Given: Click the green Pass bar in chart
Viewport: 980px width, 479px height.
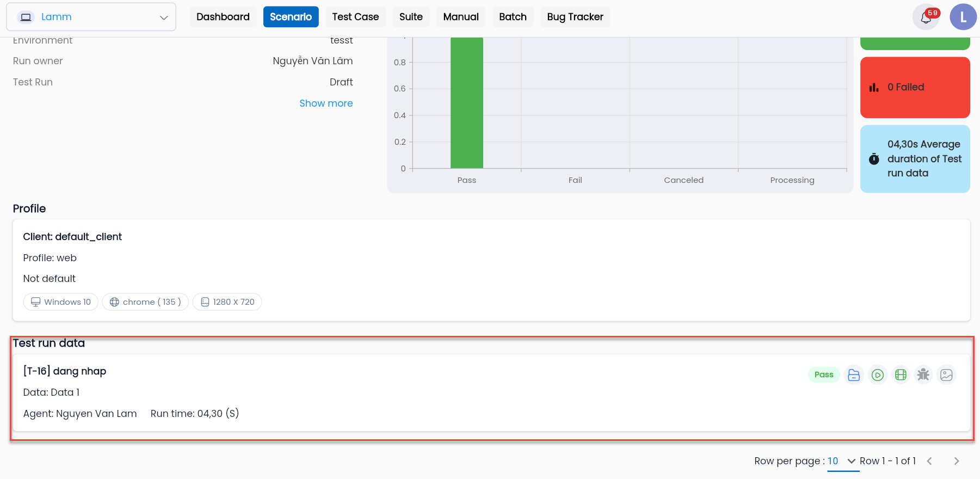Looking at the screenshot, I should pyautogui.click(x=467, y=102).
